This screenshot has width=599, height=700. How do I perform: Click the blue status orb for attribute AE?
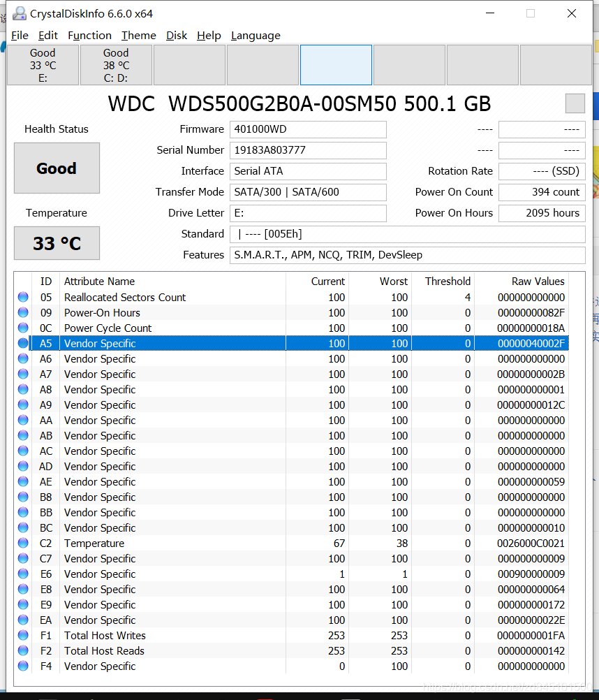pos(23,481)
